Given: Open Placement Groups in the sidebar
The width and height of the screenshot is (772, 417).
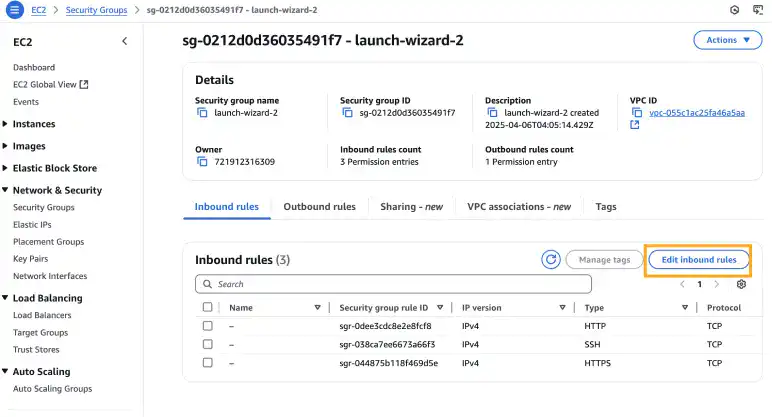Looking at the screenshot, I should [48, 242].
